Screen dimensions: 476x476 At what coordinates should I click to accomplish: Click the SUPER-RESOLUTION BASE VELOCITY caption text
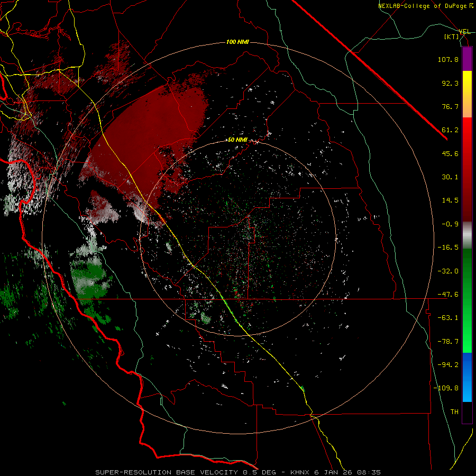coord(167,472)
